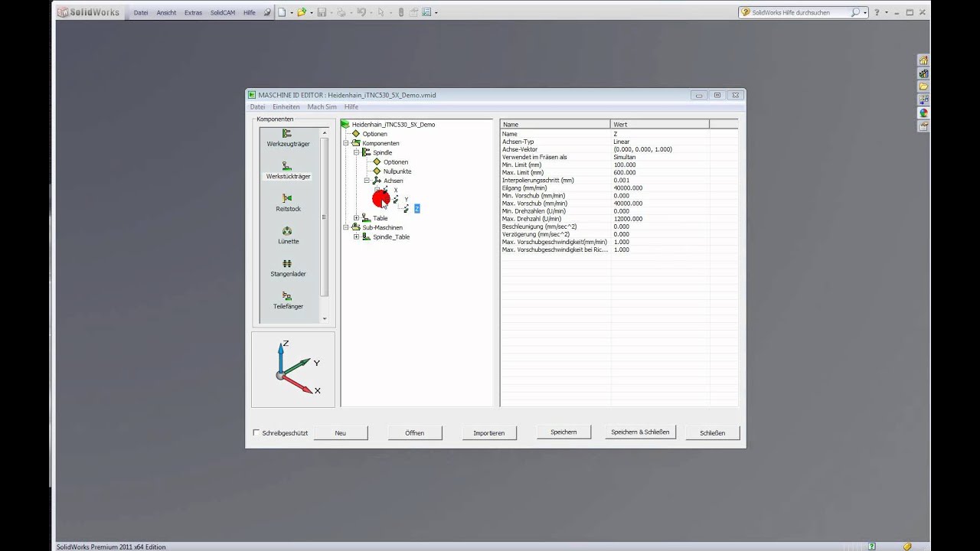
Task: Select the Teilefänger component icon
Action: (287, 295)
